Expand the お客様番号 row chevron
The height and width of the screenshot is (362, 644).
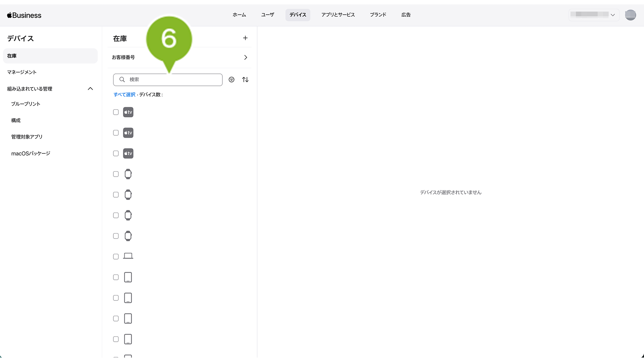[x=246, y=58]
